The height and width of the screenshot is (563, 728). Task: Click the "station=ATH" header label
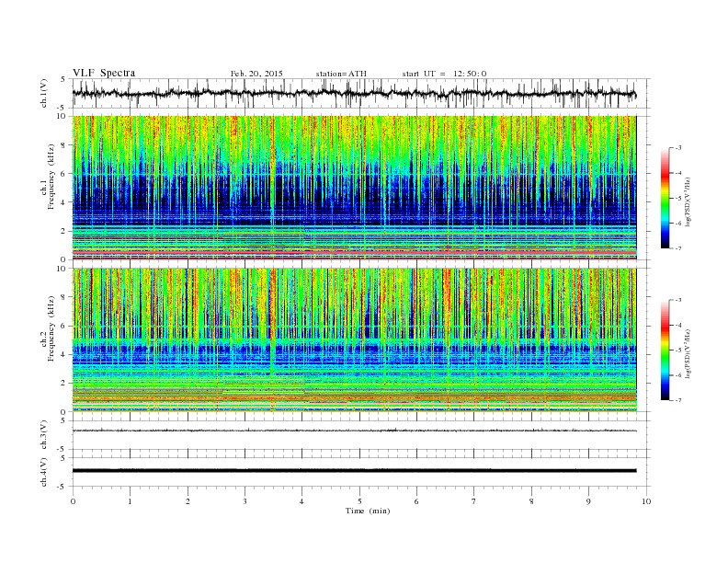[341, 74]
